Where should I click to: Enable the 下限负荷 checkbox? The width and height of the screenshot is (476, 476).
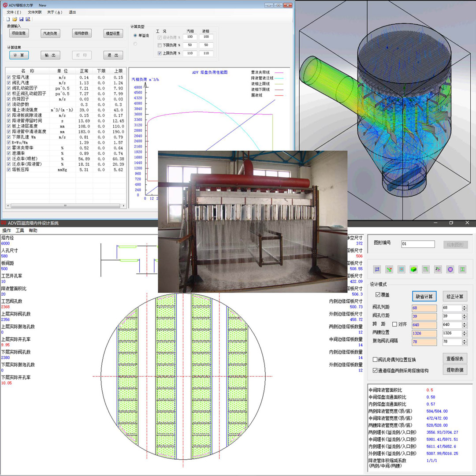[x=160, y=45]
